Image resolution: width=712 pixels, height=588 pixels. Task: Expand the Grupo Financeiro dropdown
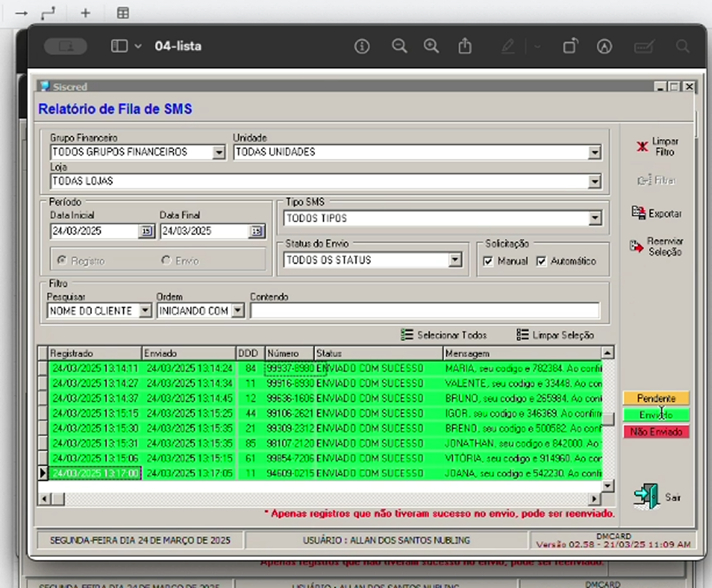tap(218, 153)
